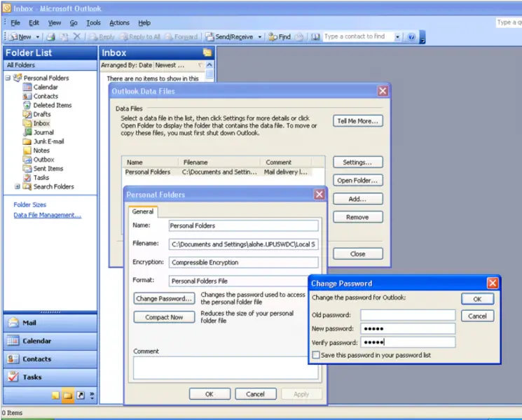Collapse the Personal Folders tree node
The image size is (522, 420).
[x=8, y=78]
